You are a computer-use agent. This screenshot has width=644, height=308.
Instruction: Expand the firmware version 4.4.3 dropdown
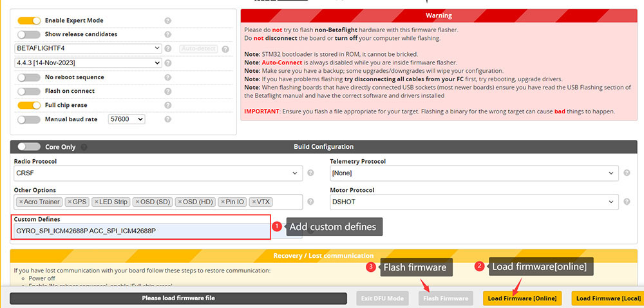88,63
